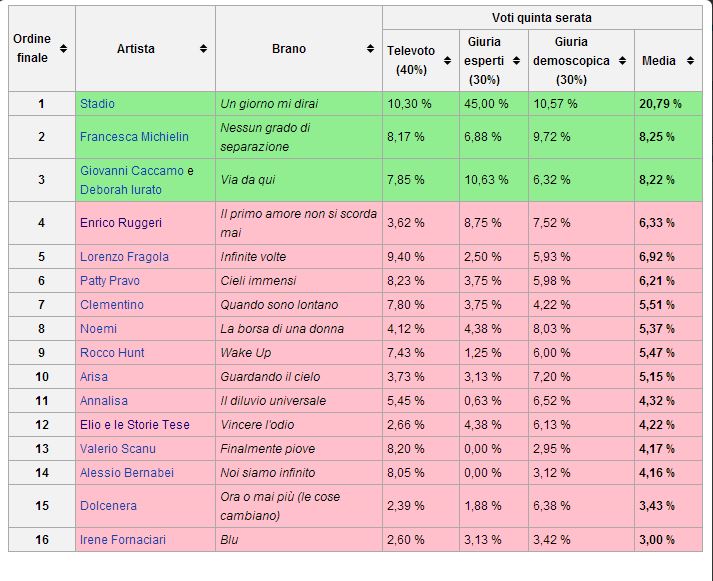Sort table by Ordine finale arrows
Viewport: 713px width, 581px height.
pos(64,48)
